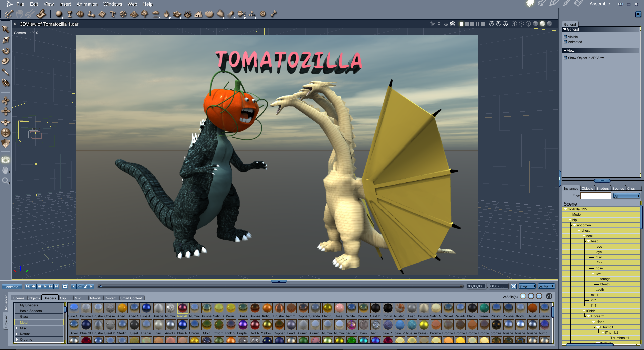
Task: Select the Brass shader swatch
Action: tap(243, 308)
